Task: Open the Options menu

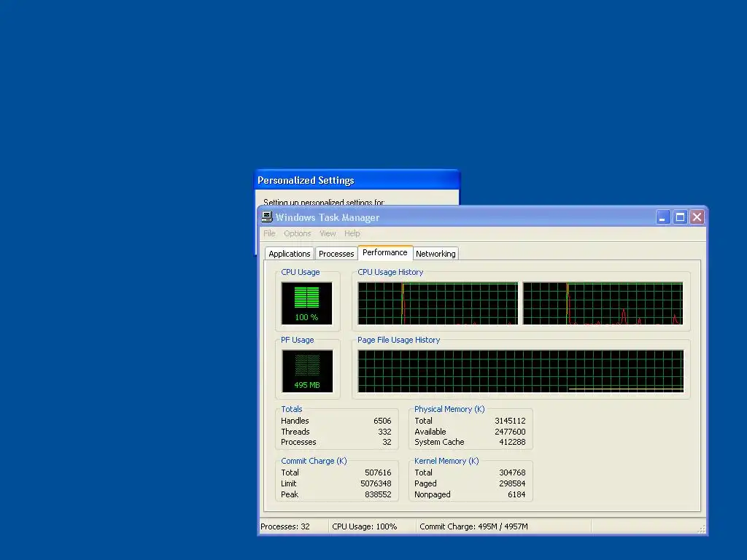Action: 298,233
